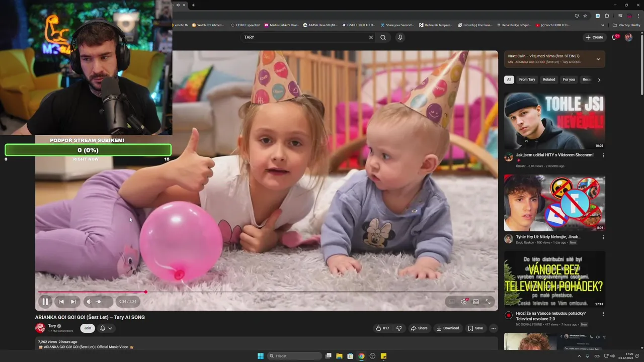Open options for Jak jsem udělal HITY video
Viewport: 644px width, 362px height.
tap(603, 155)
